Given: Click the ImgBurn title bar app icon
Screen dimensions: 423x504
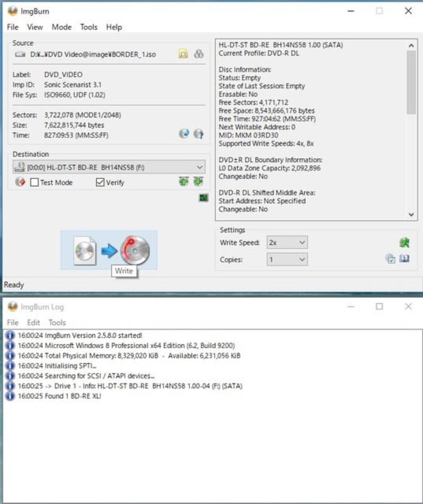Looking at the screenshot, I should [x=12, y=11].
